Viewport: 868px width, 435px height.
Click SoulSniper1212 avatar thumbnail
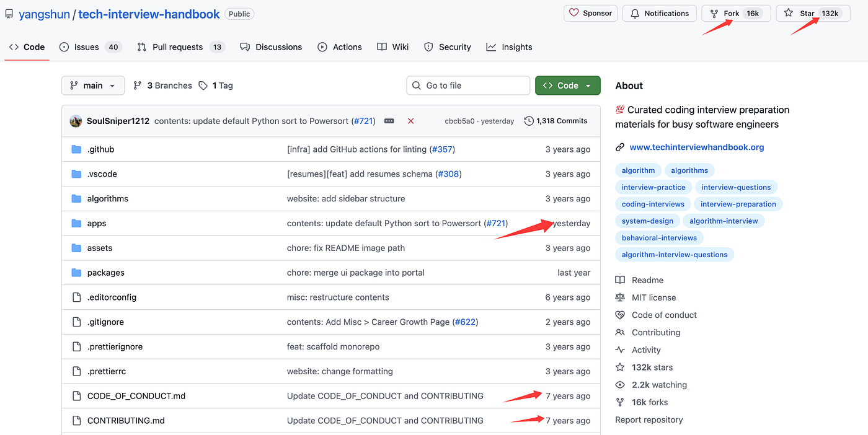[76, 121]
